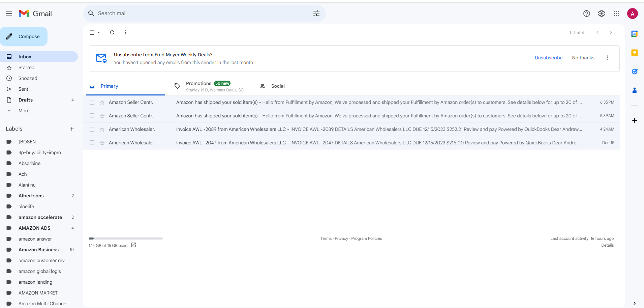Screen dimensions: 644x308
Task: Focus the Search mail field
Action: (x=204, y=13)
